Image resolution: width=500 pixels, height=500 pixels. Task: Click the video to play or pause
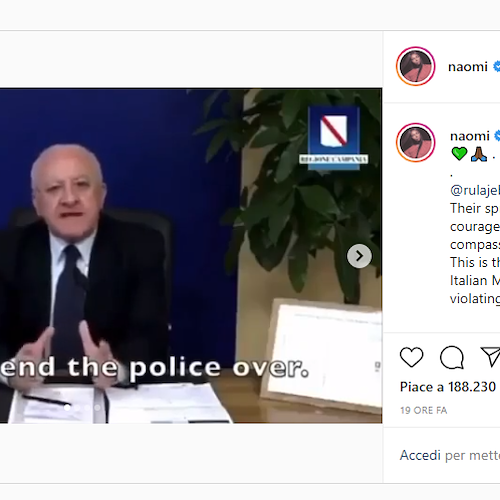coord(191,256)
